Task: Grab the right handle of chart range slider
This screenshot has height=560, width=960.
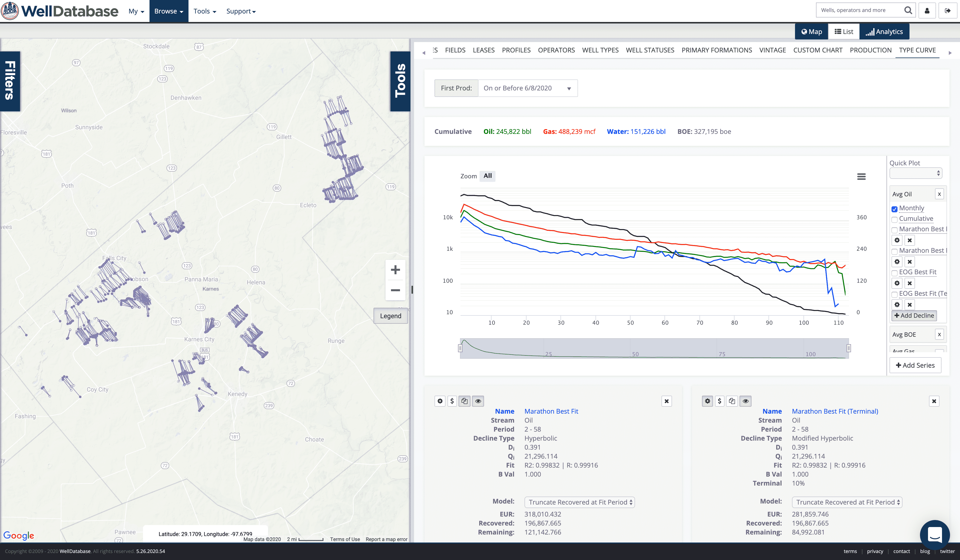Action: point(848,348)
